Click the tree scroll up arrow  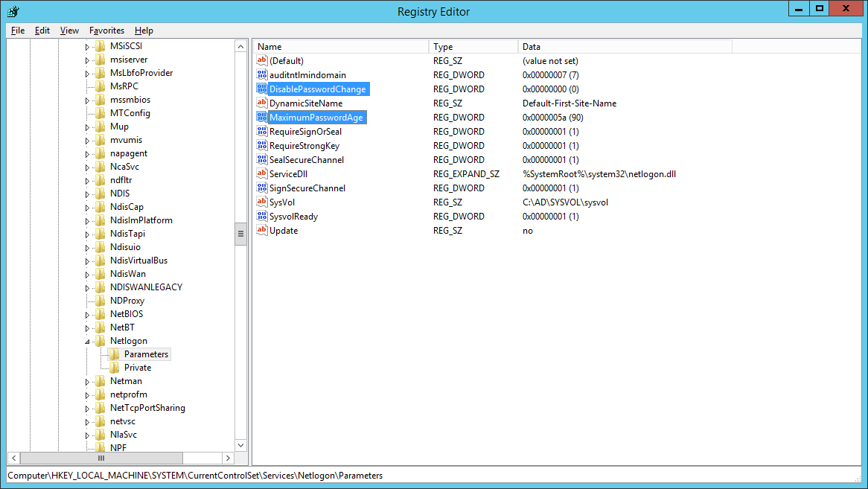(x=240, y=46)
